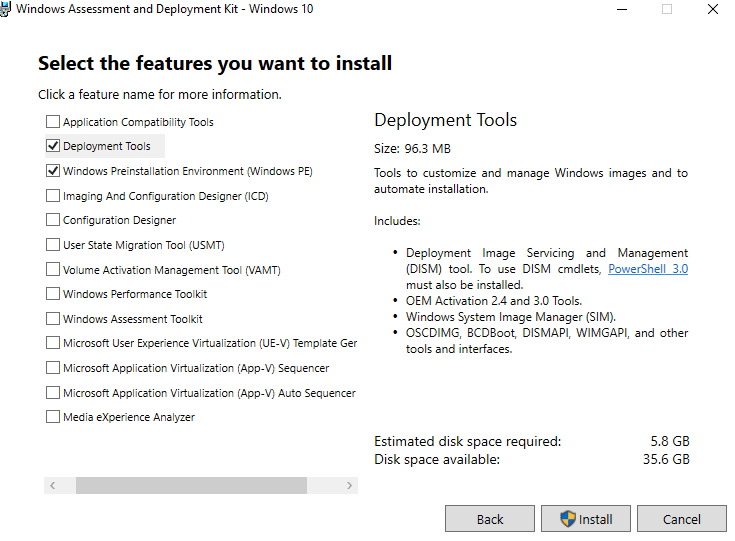Click the horizontal scrollbar thumb
Image resolution: width=735 pixels, height=541 pixels.
point(191,486)
